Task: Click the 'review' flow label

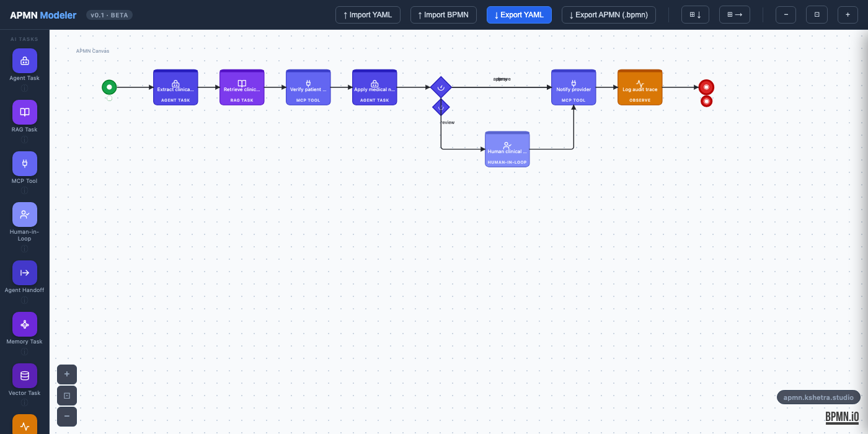Action: (447, 123)
